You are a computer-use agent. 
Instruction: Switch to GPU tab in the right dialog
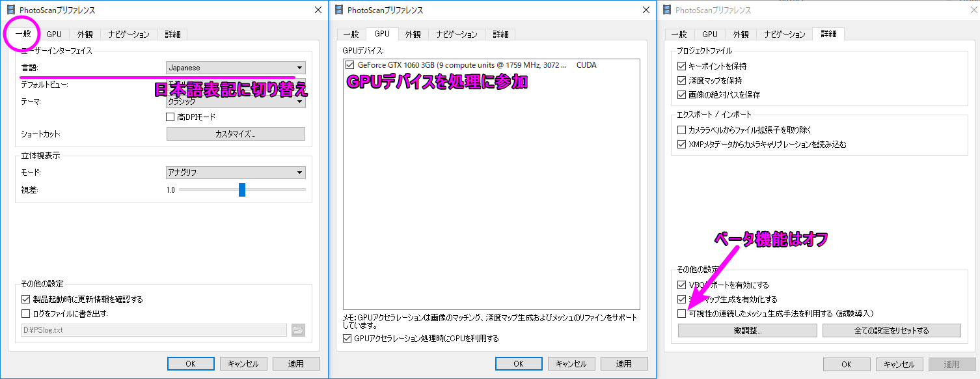[x=710, y=35]
